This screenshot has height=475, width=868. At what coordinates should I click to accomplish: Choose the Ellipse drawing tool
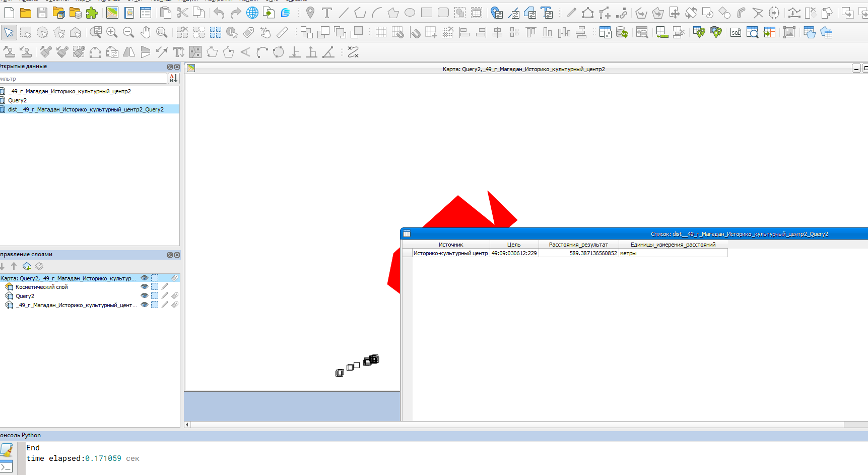point(410,13)
